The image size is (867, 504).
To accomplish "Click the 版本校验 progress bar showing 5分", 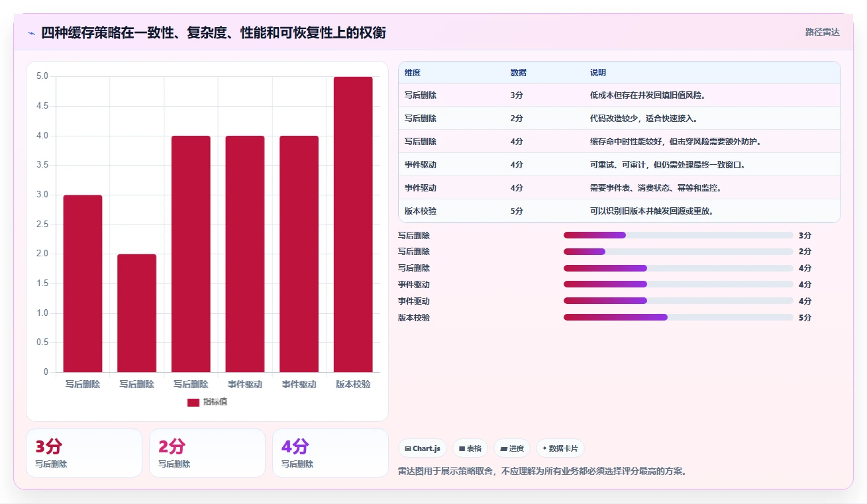I will [x=678, y=317].
